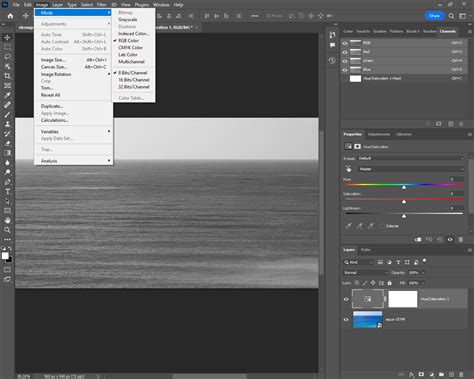
Task: Click the Share button
Action: coord(434,16)
